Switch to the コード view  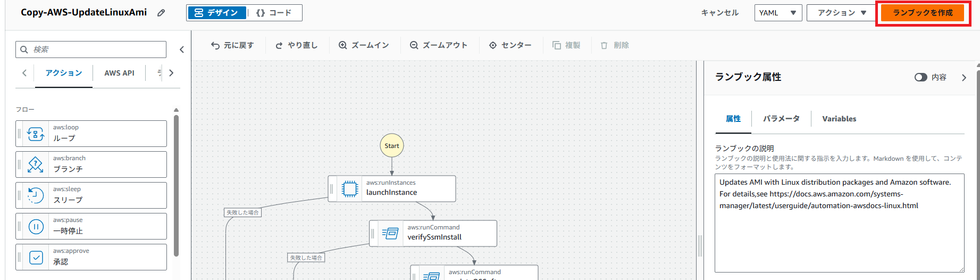(x=274, y=13)
